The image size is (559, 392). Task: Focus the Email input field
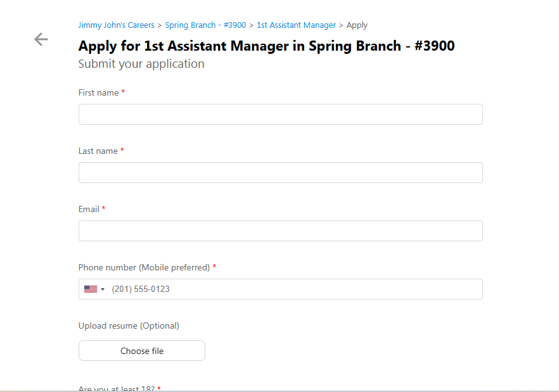(281, 231)
